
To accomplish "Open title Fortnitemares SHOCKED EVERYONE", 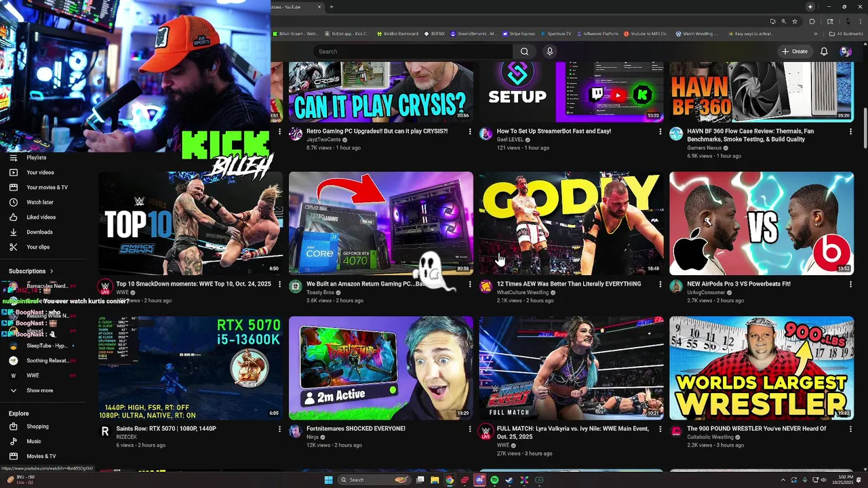I will [x=356, y=429].
